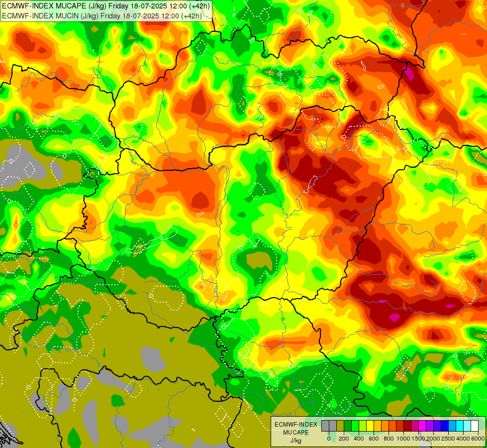The width and height of the screenshot is (487, 448).
Task: Click the legend scale value 6000
Action: tap(478, 439)
